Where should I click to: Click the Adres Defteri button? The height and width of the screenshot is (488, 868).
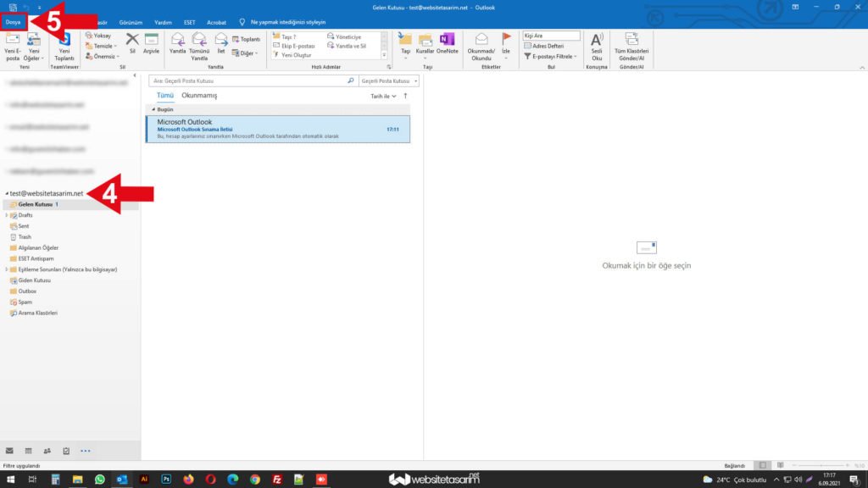(548, 46)
